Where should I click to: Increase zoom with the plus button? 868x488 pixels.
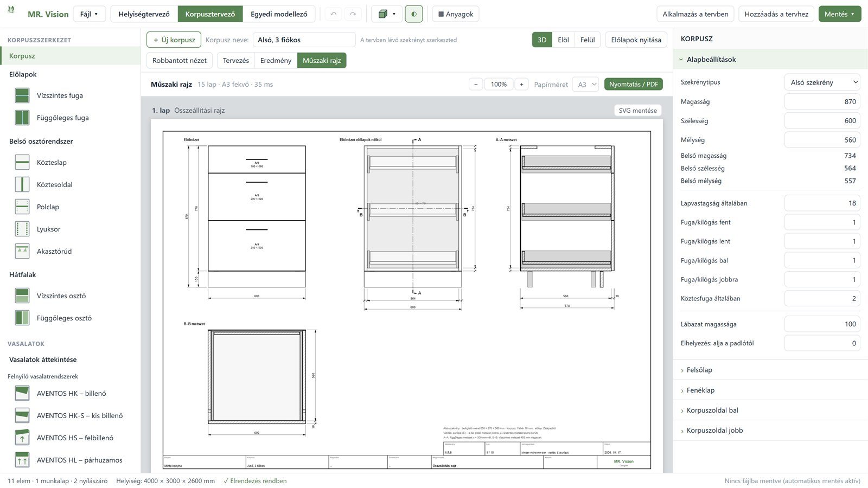point(521,84)
